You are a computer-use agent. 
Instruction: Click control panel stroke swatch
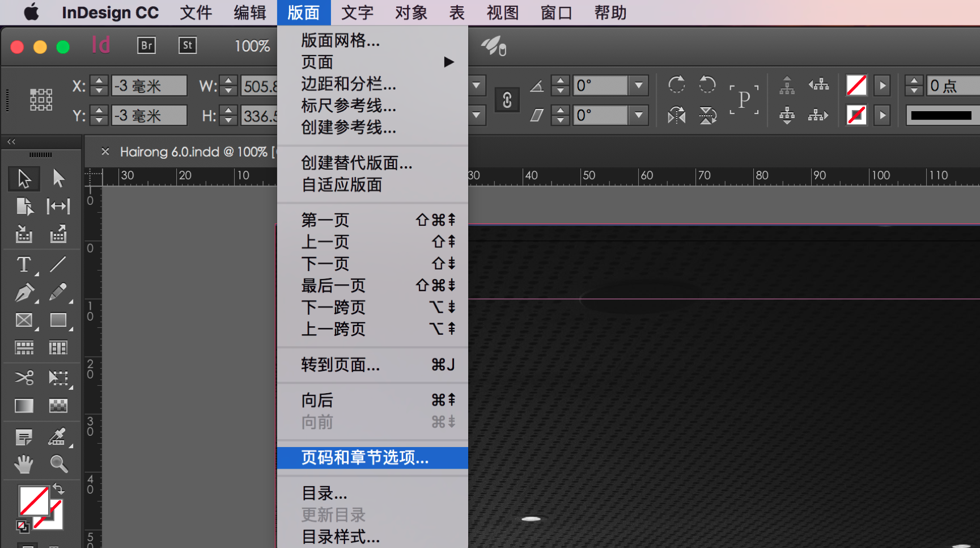(x=856, y=116)
